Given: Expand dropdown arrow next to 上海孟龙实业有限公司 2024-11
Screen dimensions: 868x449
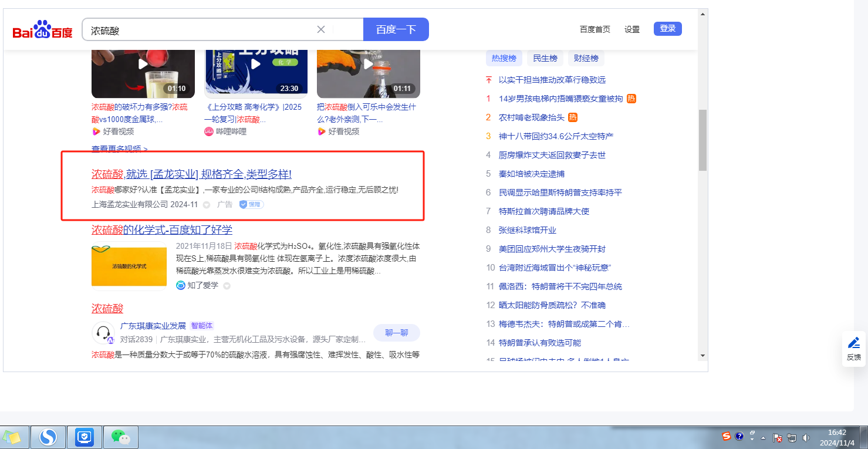Looking at the screenshot, I should pos(207,205).
